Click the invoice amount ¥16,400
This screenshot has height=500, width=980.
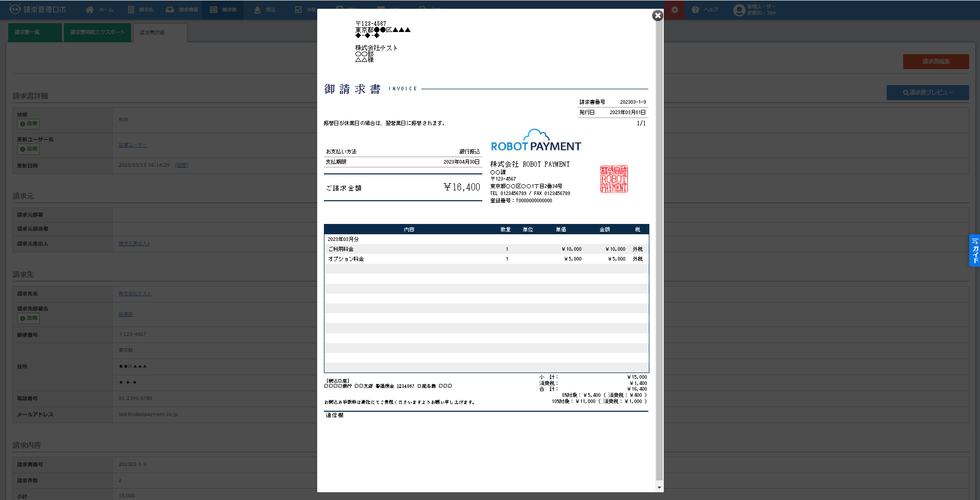pyautogui.click(x=462, y=187)
